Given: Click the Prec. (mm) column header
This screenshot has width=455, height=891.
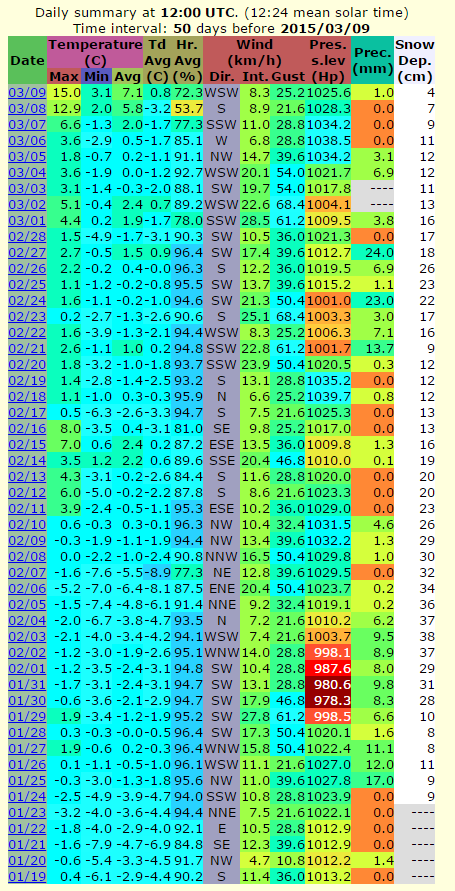Looking at the screenshot, I should point(372,60).
